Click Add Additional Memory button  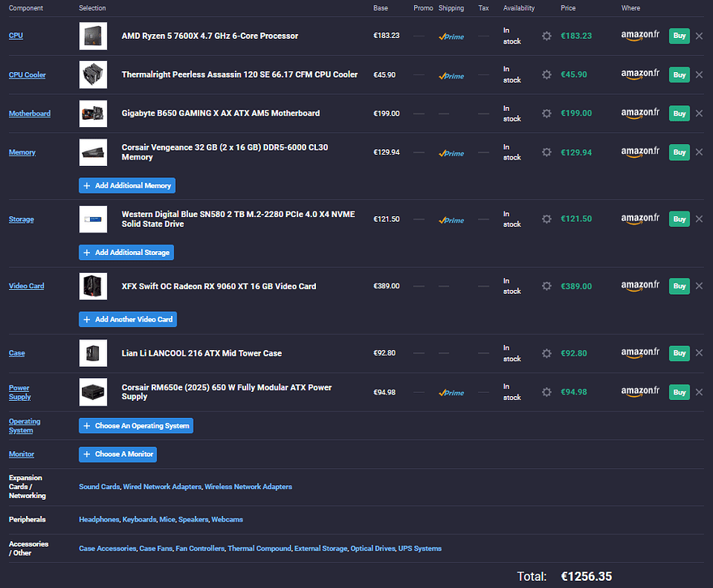127,185
